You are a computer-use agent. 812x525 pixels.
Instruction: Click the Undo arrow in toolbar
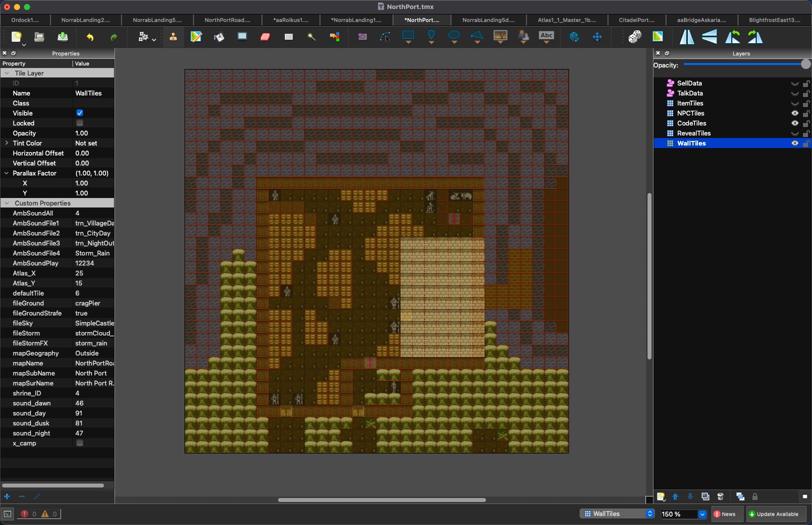pos(90,36)
